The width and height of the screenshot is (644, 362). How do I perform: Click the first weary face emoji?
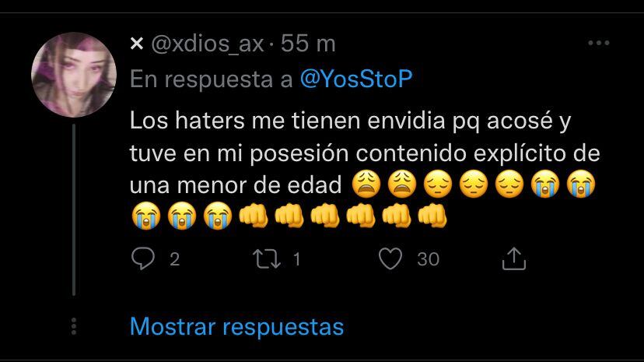tap(366, 185)
